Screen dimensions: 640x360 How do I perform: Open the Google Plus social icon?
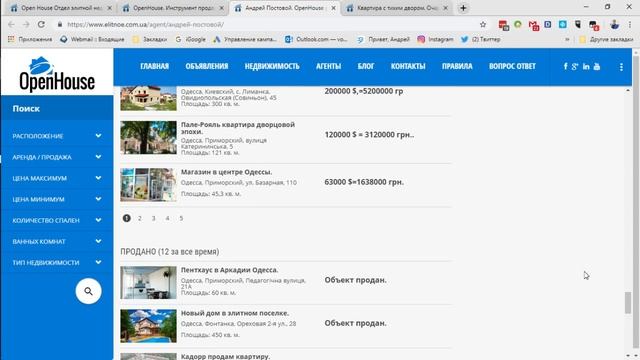(x=575, y=67)
